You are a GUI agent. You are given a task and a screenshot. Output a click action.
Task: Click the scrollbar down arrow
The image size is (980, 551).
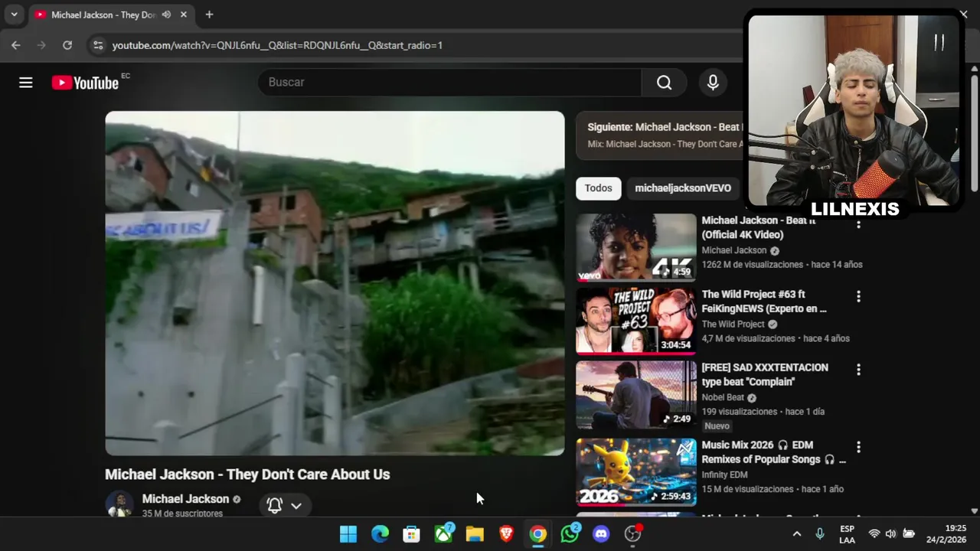click(974, 510)
